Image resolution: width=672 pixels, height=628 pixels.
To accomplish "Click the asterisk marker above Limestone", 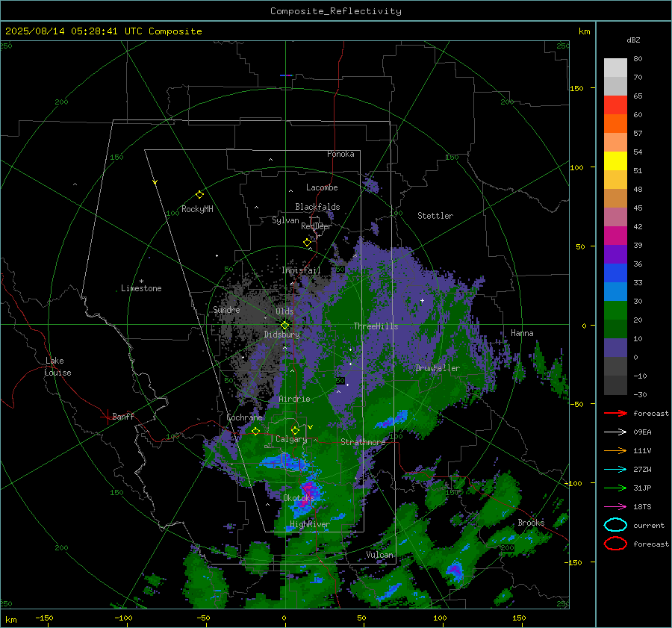I will click(141, 282).
